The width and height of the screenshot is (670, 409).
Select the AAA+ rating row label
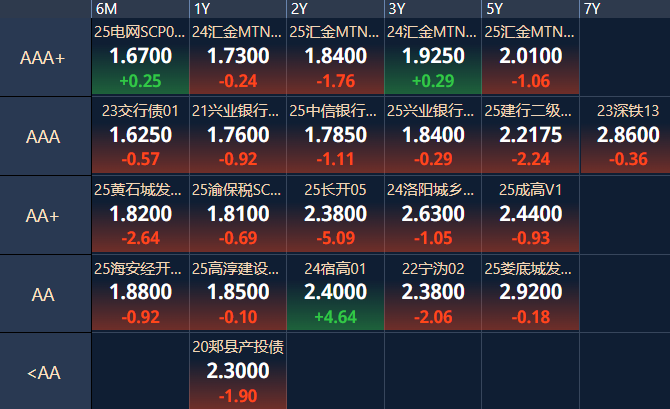(x=45, y=57)
